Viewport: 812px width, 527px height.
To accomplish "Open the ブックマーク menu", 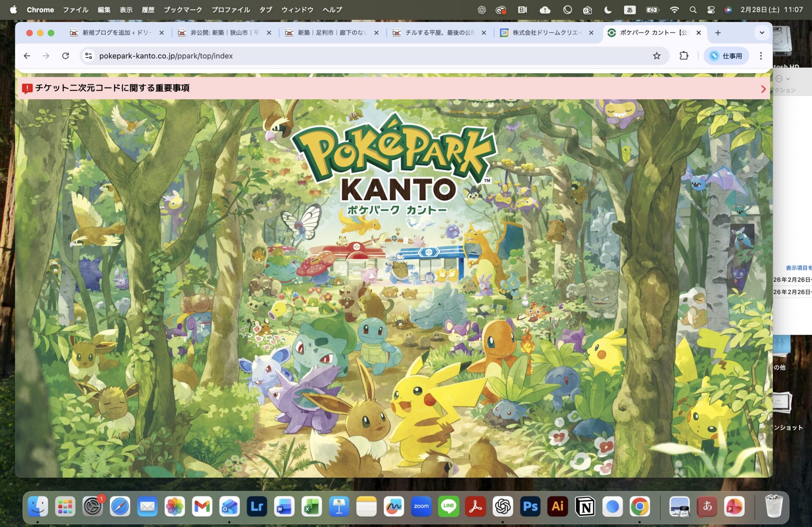I will coord(183,10).
